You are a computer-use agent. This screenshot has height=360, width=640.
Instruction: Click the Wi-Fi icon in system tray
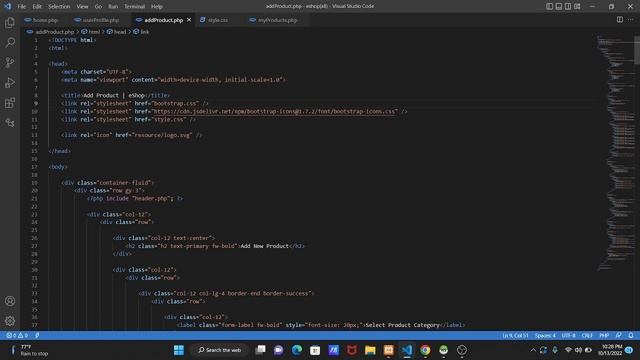(x=568, y=350)
